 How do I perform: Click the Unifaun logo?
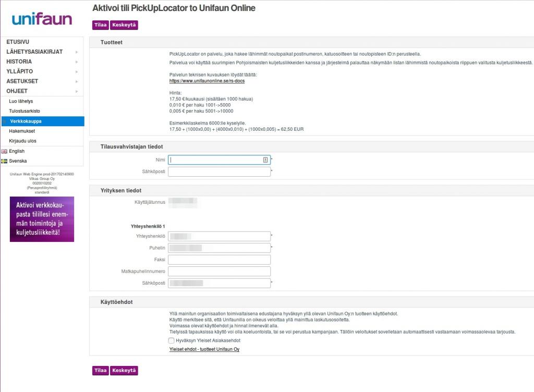(x=42, y=19)
